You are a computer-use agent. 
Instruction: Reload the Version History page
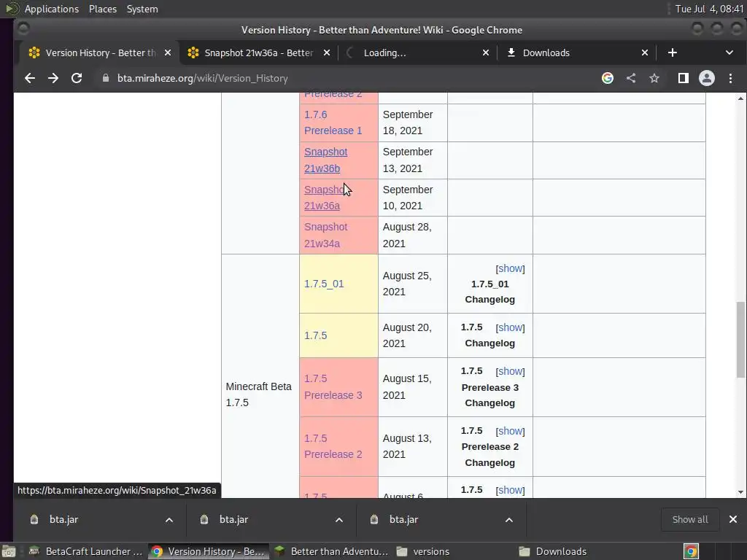[76, 78]
